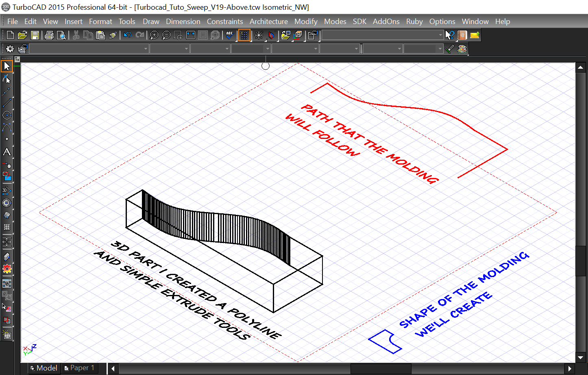Switch to the Paper 1 tab

click(x=80, y=368)
